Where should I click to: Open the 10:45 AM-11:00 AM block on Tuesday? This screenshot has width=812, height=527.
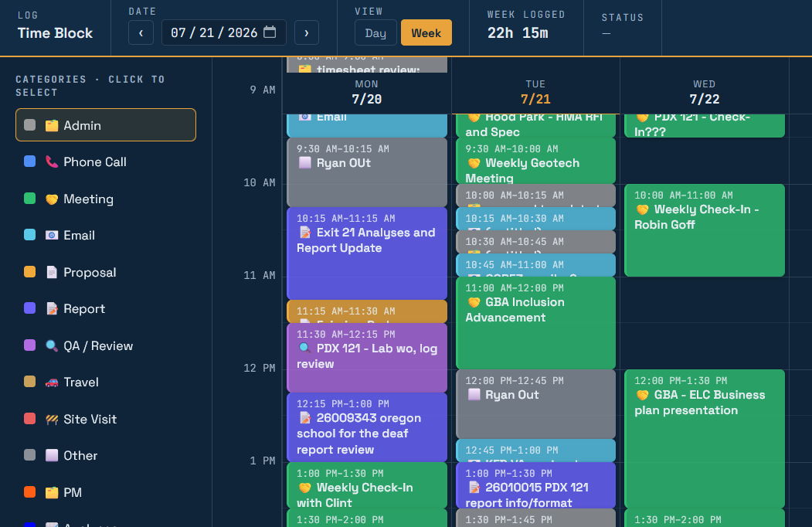tap(536, 265)
